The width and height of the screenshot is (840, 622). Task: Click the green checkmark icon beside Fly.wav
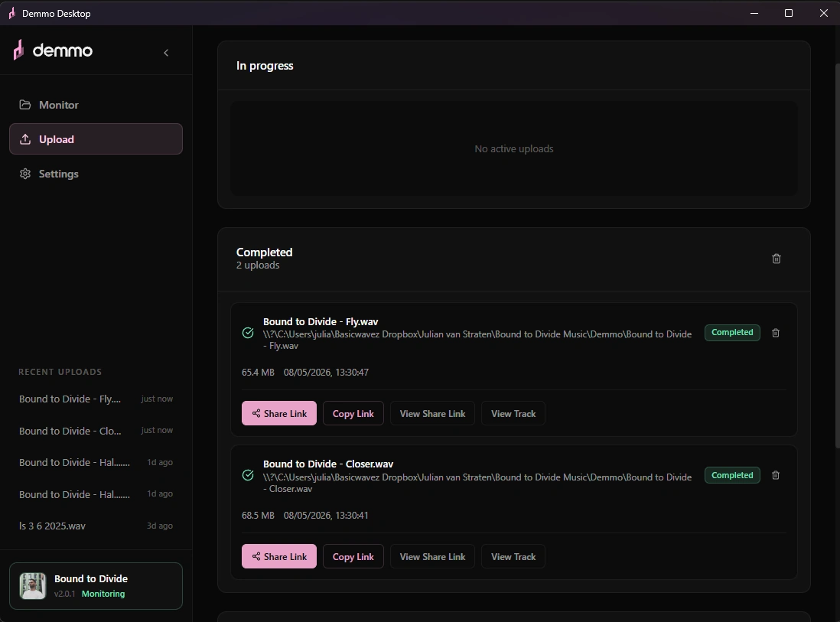(248, 333)
